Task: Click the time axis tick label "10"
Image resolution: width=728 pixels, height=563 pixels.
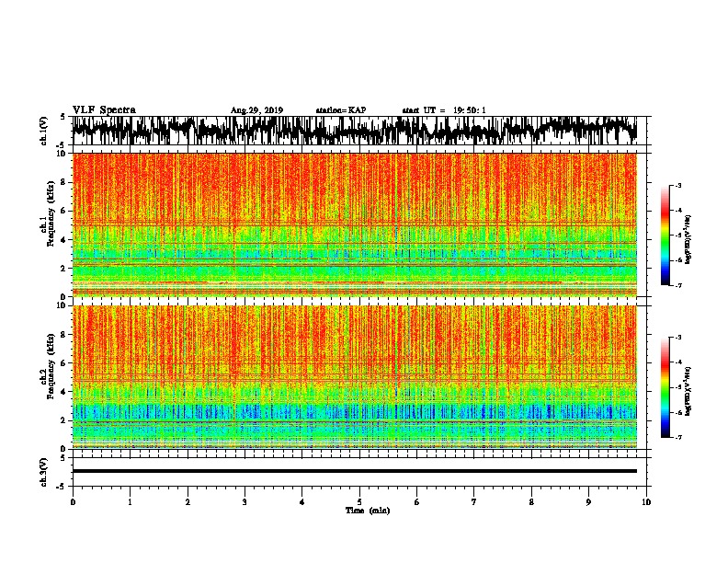Action: 646,502
